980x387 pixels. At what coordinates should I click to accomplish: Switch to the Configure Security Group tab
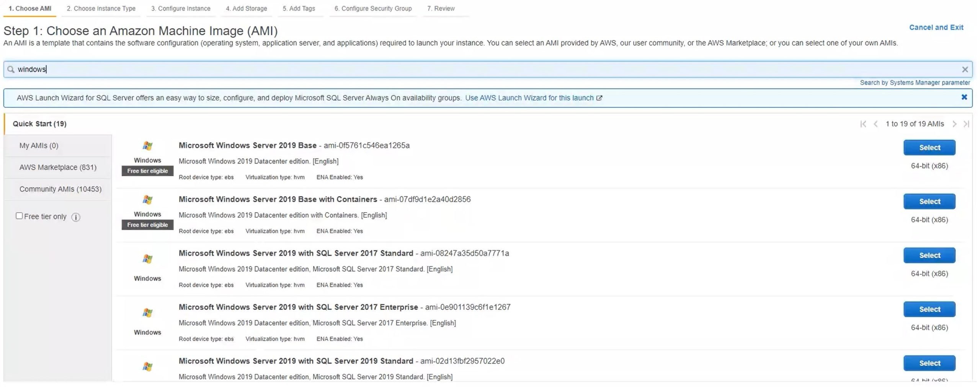(x=373, y=8)
